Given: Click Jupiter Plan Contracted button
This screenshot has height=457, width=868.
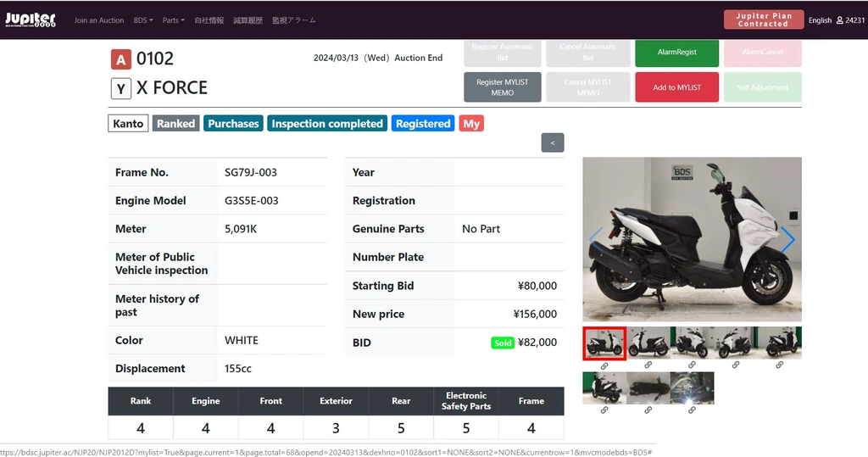Looking at the screenshot, I should (x=764, y=20).
